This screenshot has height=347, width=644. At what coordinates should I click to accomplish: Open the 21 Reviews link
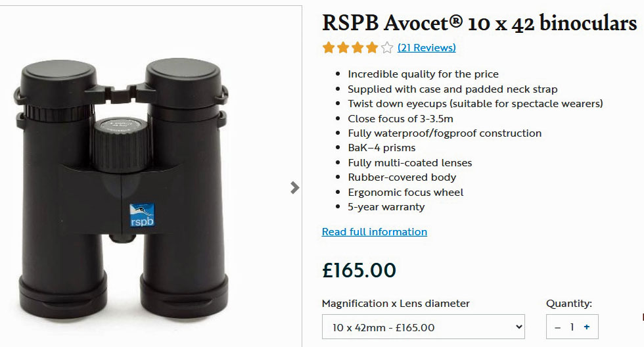click(x=426, y=47)
